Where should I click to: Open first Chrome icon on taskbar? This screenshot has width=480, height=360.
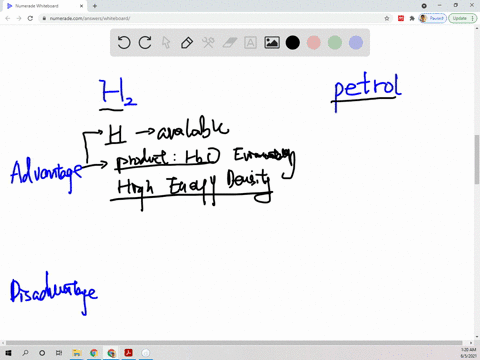click(x=94, y=353)
